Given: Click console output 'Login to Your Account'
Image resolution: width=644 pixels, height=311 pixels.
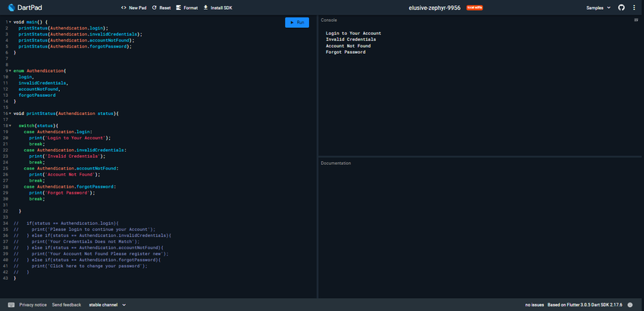Looking at the screenshot, I should 353,33.
